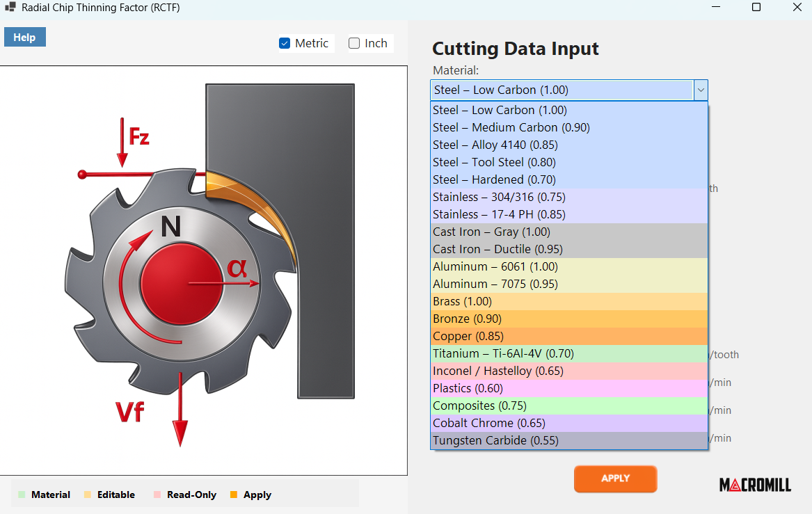Open the Help button
Viewport: 812px width, 514px height.
click(x=25, y=38)
